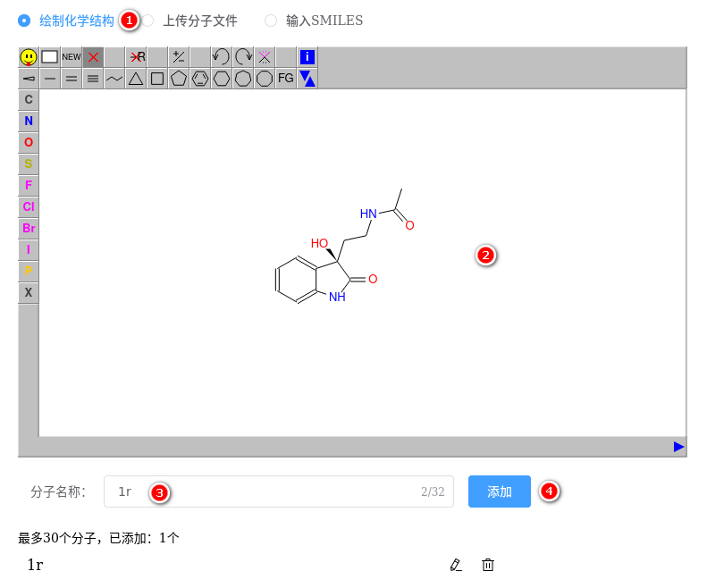This screenshot has width=707, height=588.
Task: Click the smiley face SMILES icon
Action: pos(29,57)
